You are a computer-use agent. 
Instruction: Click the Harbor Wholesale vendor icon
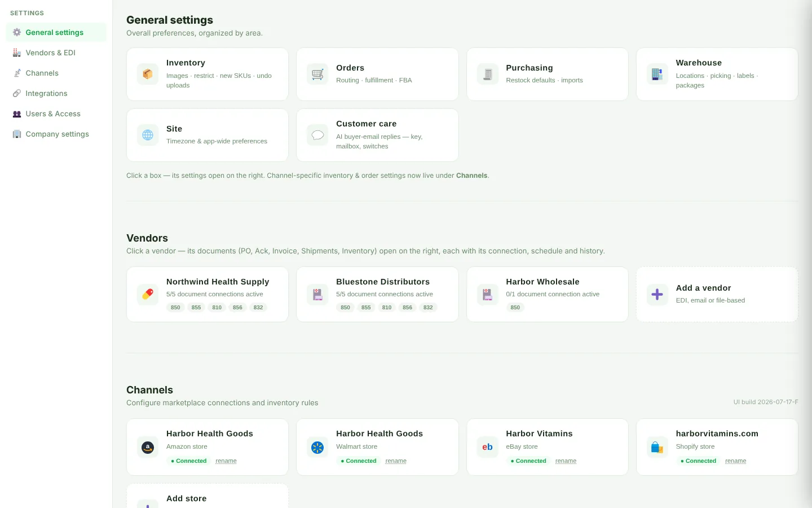[488, 294]
